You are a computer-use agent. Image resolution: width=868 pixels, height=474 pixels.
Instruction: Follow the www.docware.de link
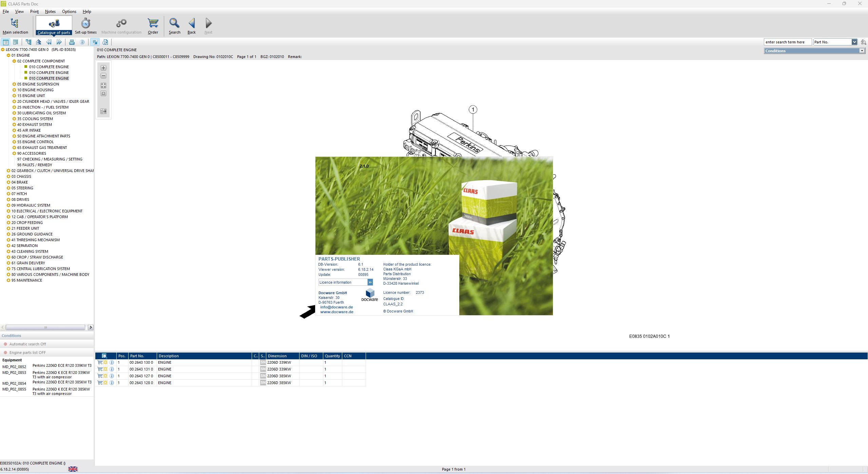336,311
